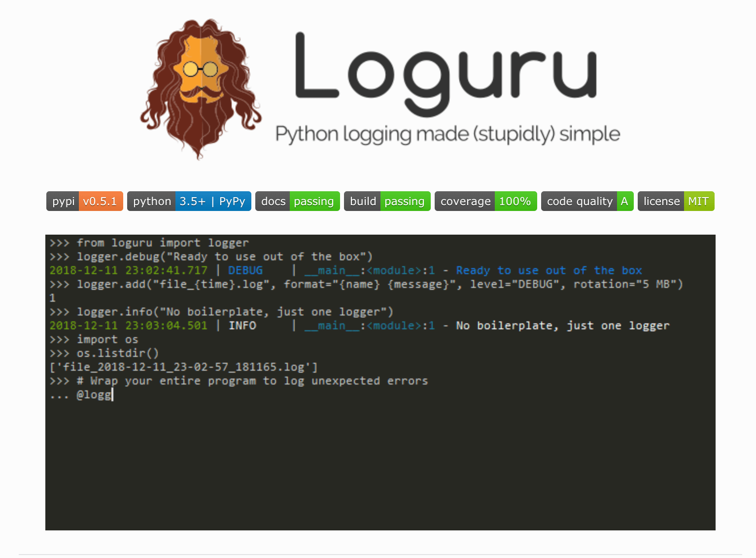Click the white INFO level label
This screenshot has height=558, width=756.
[x=242, y=326]
